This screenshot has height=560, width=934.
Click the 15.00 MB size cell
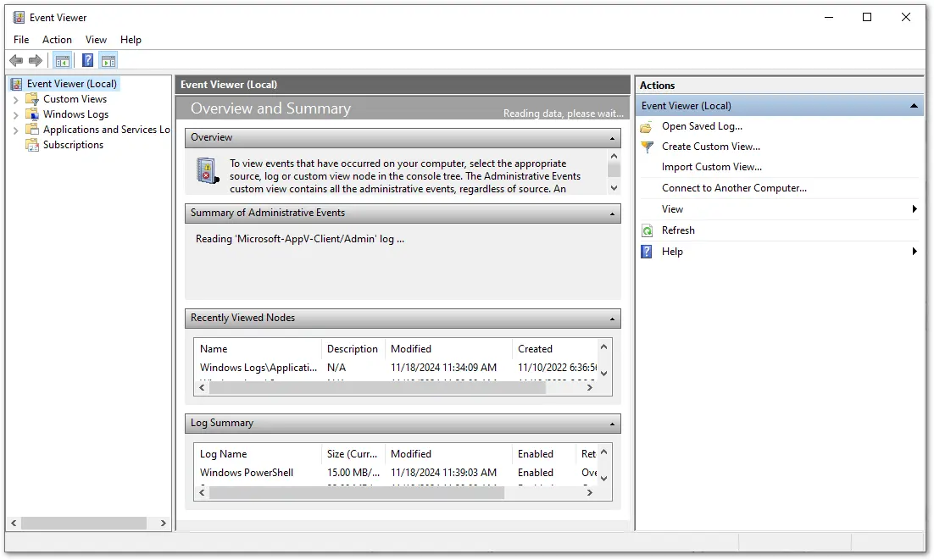353,473
